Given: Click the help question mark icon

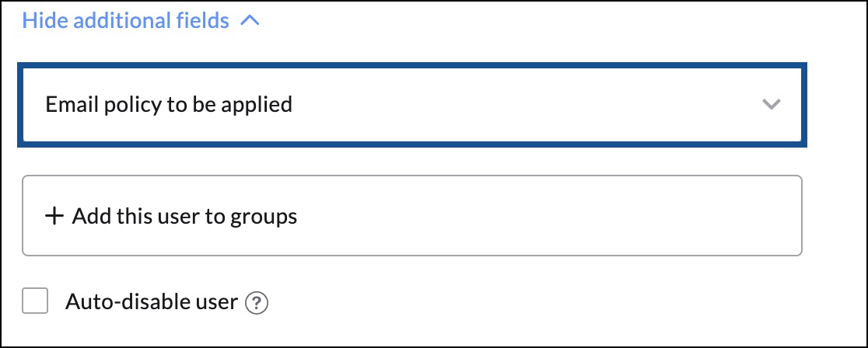Looking at the screenshot, I should click(x=257, y=303).
